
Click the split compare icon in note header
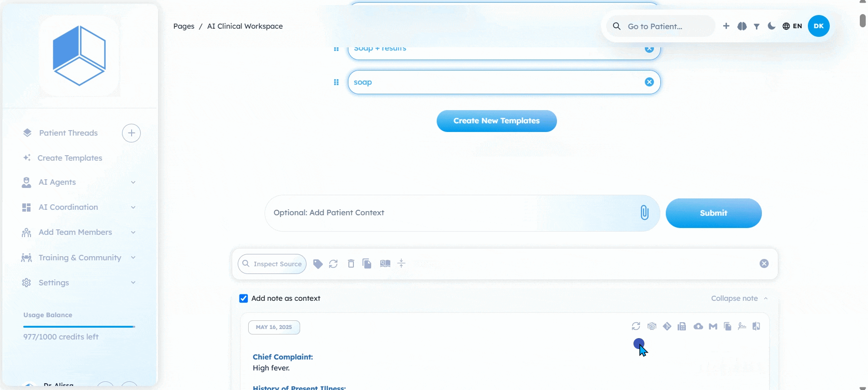click(756, 326)
